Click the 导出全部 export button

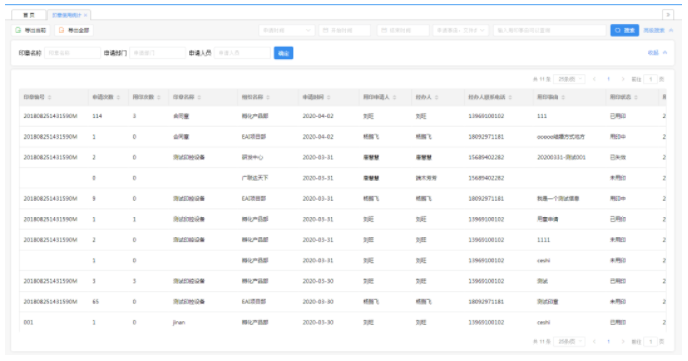pyautogui.click(x=74, y=30)
